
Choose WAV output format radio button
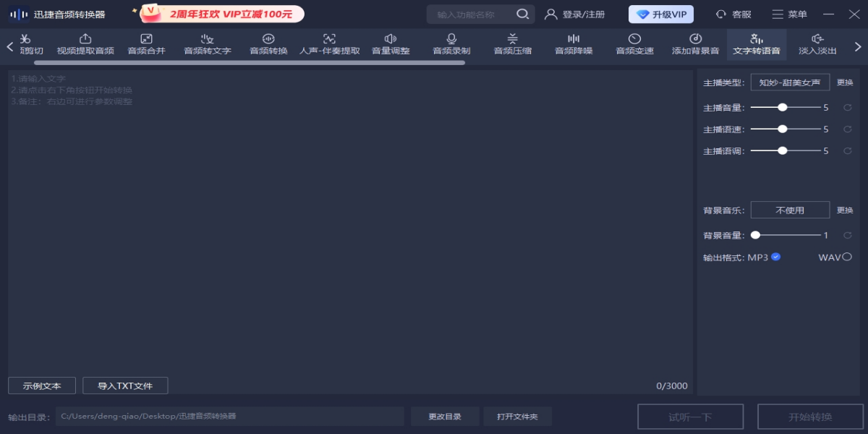point(846,257)
